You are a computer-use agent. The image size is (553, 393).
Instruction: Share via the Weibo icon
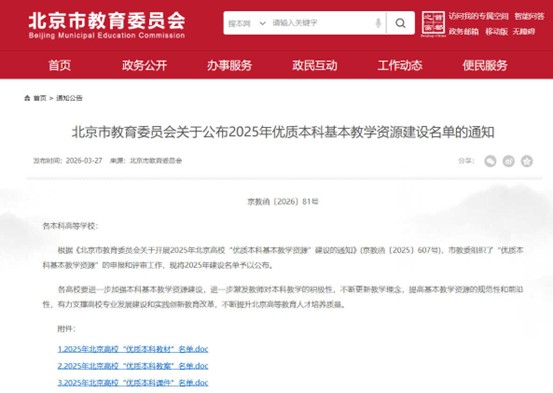tap(509, 161)
